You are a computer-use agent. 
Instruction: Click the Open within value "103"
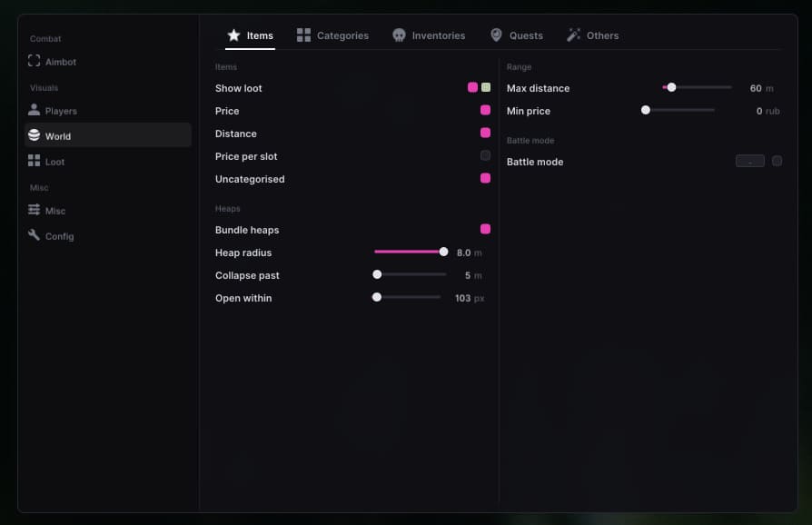(x=463, y=298)
